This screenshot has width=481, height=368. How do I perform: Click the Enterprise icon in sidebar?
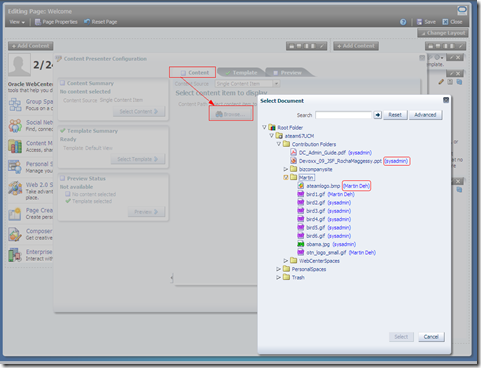pyautogui.click(x=15, y=255)
